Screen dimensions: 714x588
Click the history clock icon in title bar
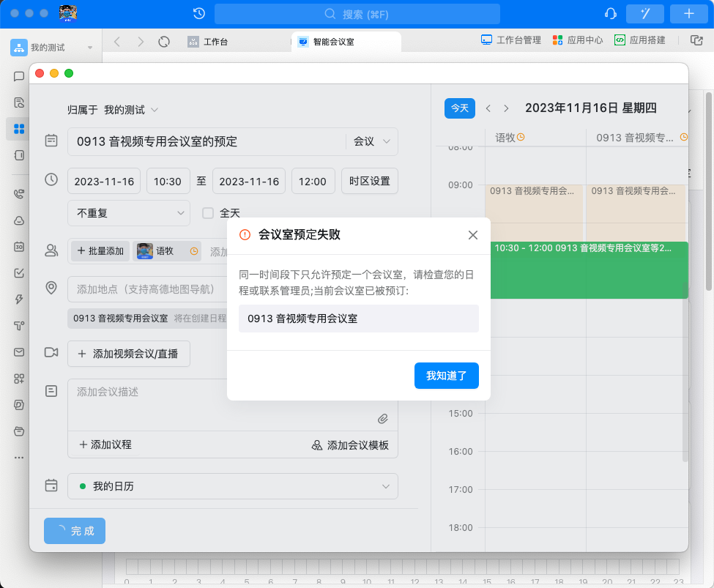(x=198, y=14)
